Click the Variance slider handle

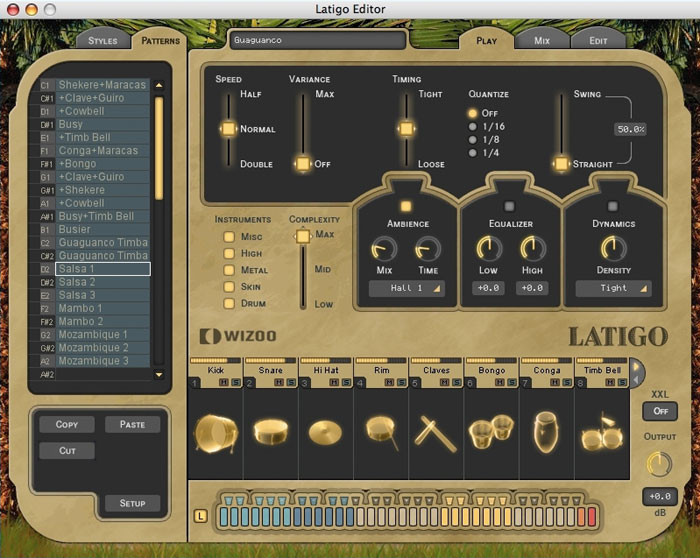(303, 164)
